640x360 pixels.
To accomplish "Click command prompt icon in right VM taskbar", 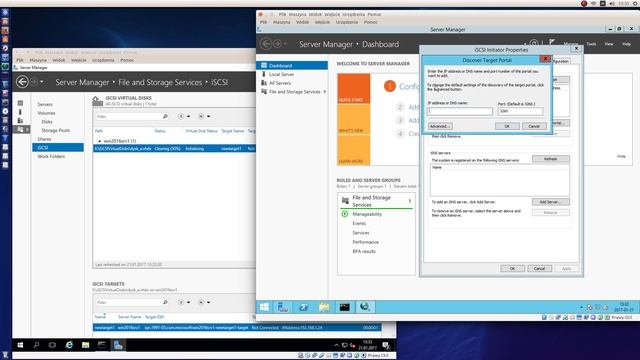I will (x=344, y=307).
